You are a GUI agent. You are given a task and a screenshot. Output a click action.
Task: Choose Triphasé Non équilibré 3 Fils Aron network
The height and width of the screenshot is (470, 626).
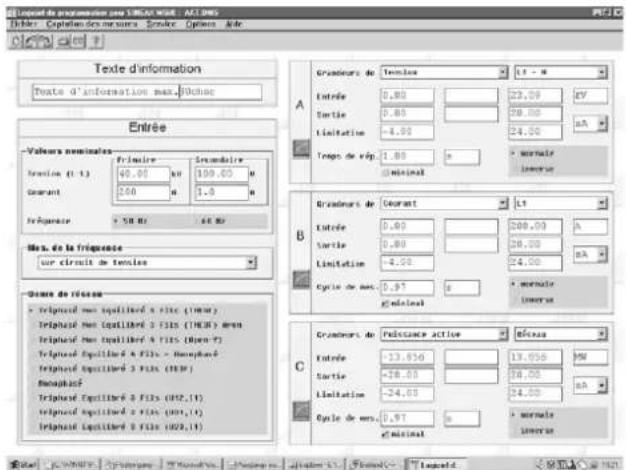tap(140, 325)
